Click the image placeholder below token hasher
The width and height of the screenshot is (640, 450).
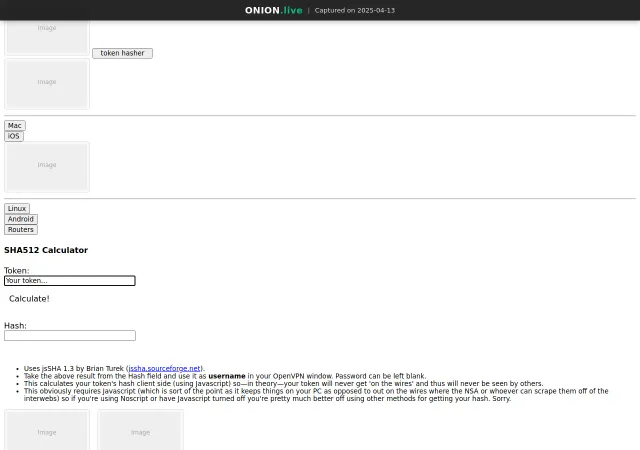tap(47, 84)
